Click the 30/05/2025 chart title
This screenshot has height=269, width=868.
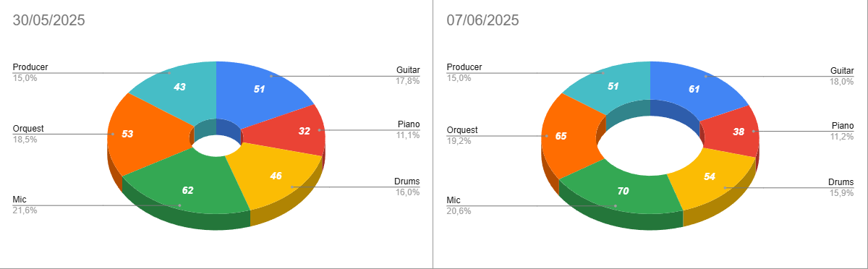(x=49, y=20)
